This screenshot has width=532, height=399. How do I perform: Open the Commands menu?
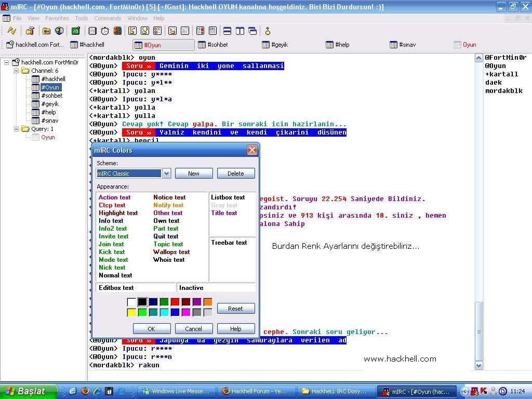[x=108, y=18]
